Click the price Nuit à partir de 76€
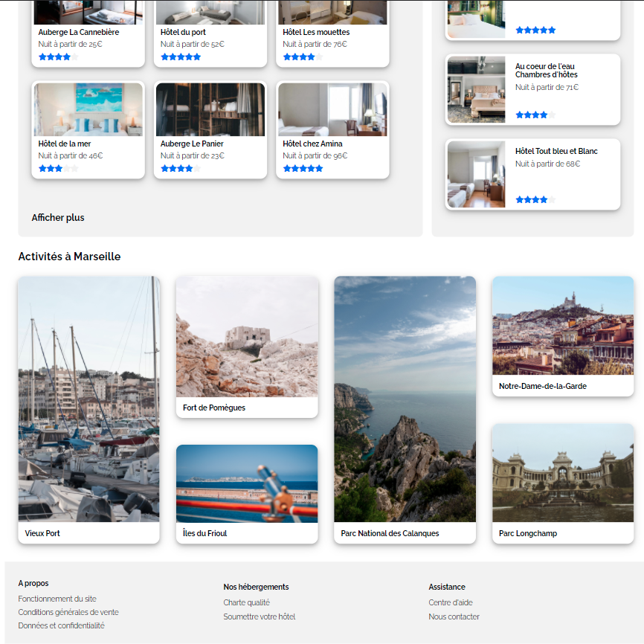Screen dimensions: 644x644 [x=315, y=44]
